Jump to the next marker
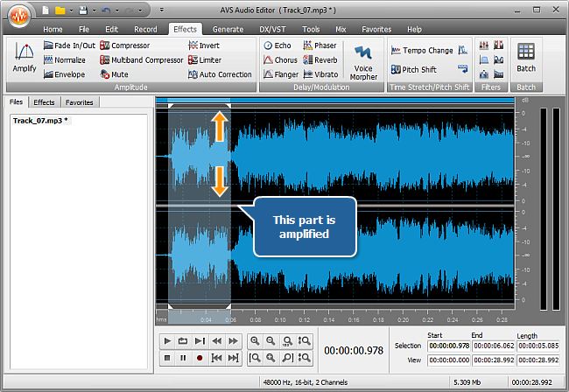 (233, 358)
